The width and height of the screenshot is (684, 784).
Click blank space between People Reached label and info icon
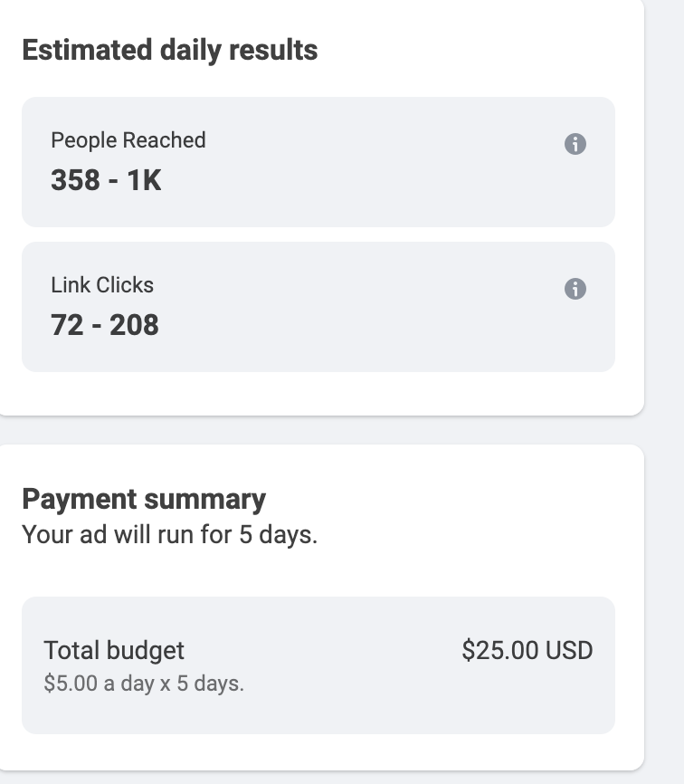380,142
